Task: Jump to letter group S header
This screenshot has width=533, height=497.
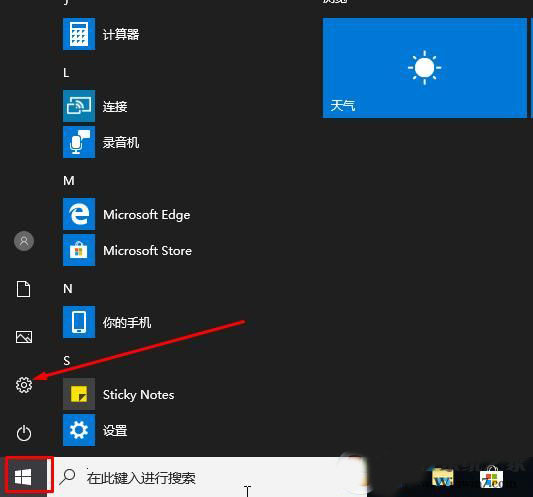Action: pos(67,360)
